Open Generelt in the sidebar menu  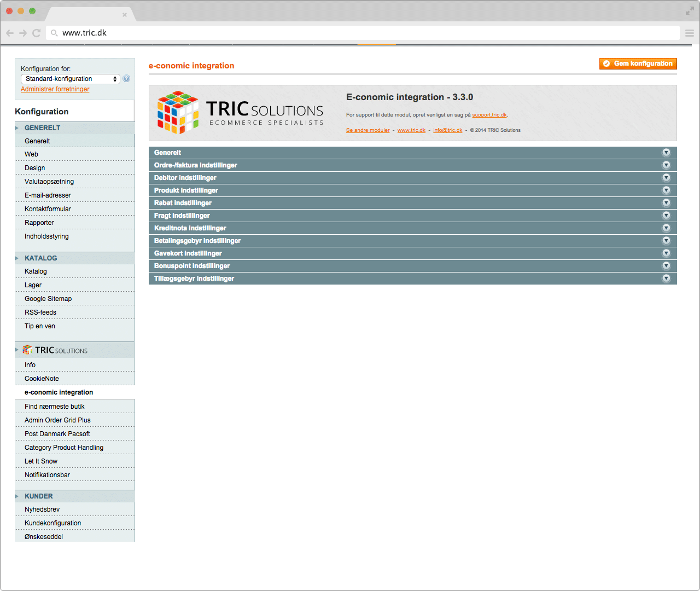coord(74,141)
